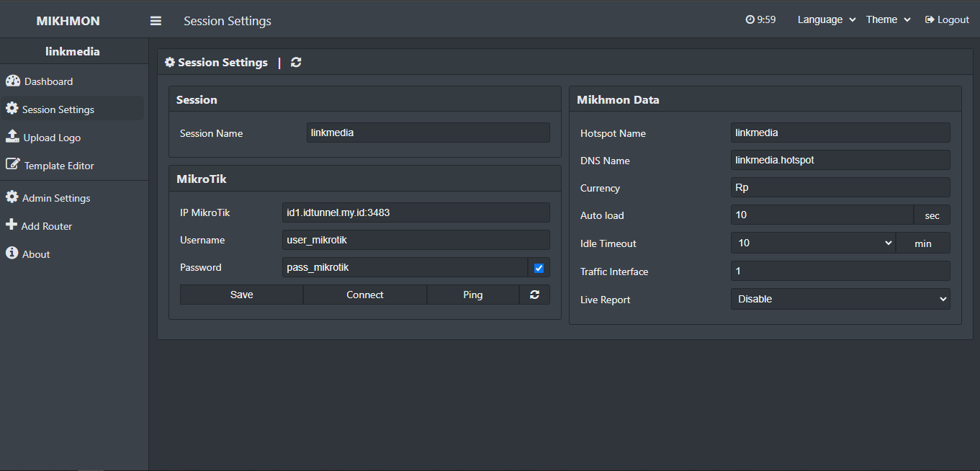Select the Add Router menu item
The image size is (980, 471).
click(72, 225)
